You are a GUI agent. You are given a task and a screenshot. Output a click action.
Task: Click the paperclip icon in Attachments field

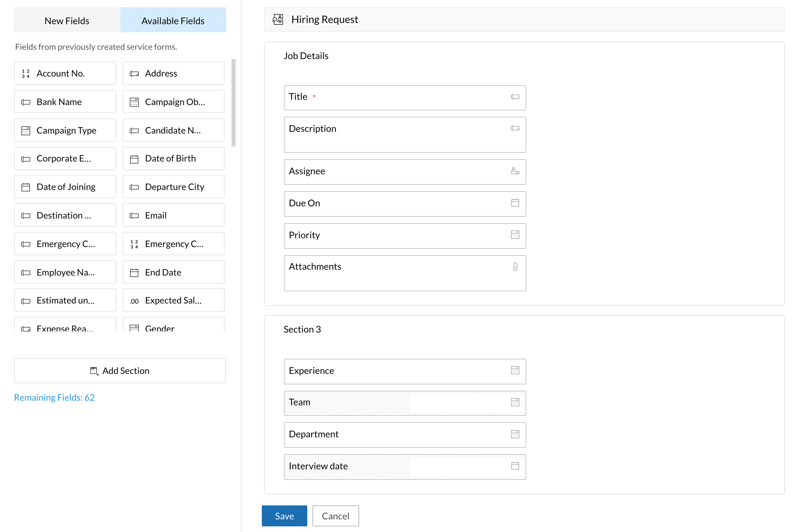coord(515,267)
